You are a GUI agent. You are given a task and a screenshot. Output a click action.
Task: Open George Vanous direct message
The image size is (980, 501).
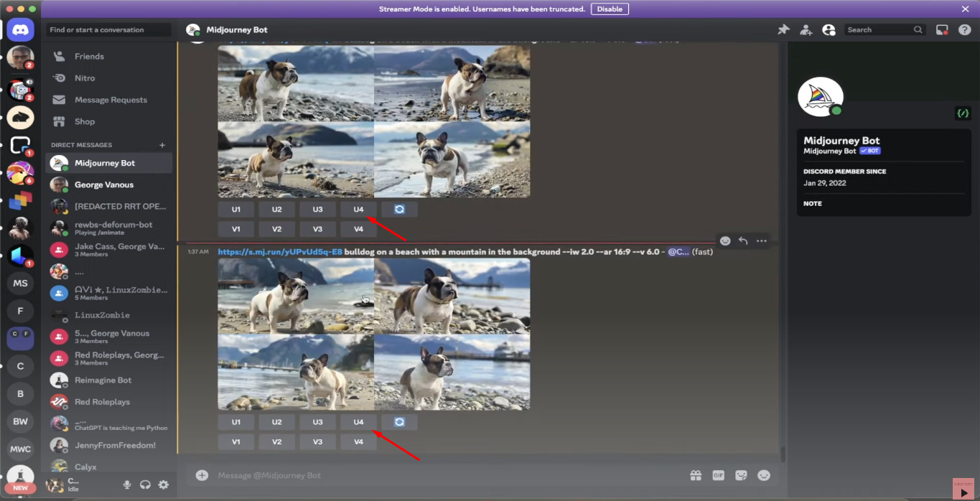[x=109, y=184]
